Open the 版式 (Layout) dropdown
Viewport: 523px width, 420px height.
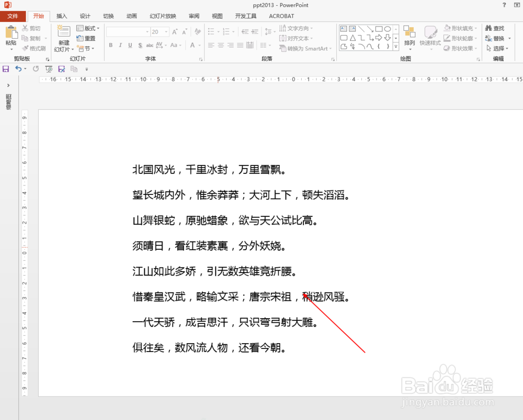click(x=88, y=28)
